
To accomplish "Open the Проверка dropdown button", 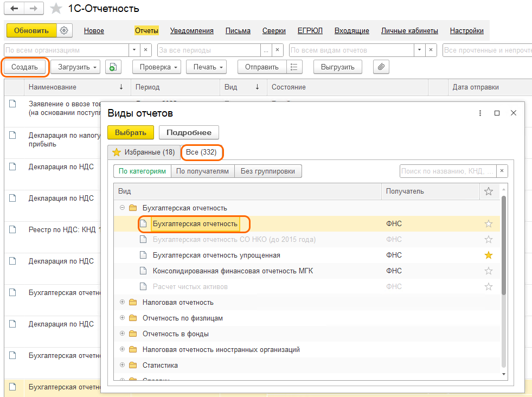I will click(x=159, y=67).
